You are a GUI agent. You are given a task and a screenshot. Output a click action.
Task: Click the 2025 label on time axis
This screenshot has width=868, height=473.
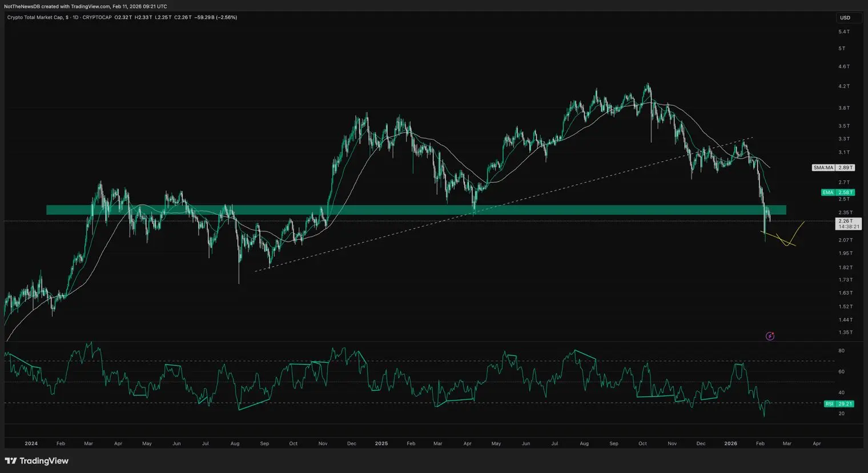(381, 443)
